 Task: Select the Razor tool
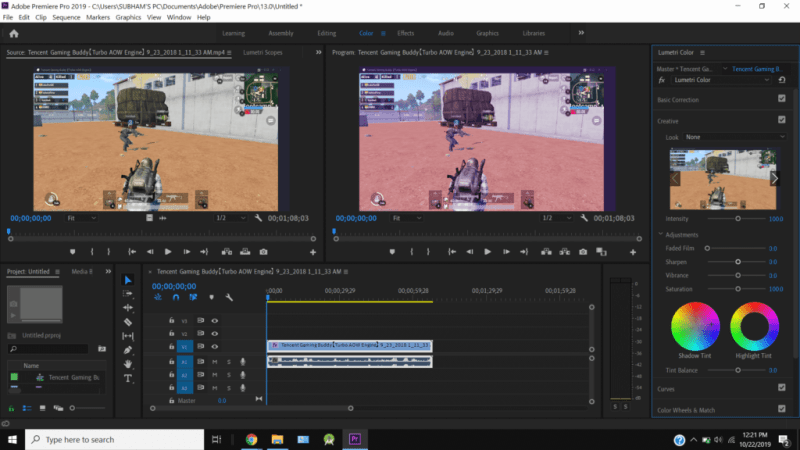(x=128, y=322)
